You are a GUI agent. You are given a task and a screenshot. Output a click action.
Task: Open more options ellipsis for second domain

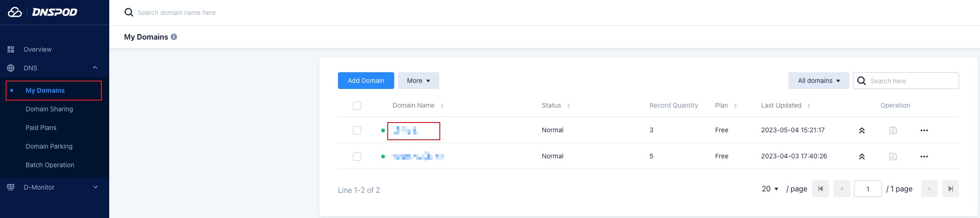pos(924,157)
